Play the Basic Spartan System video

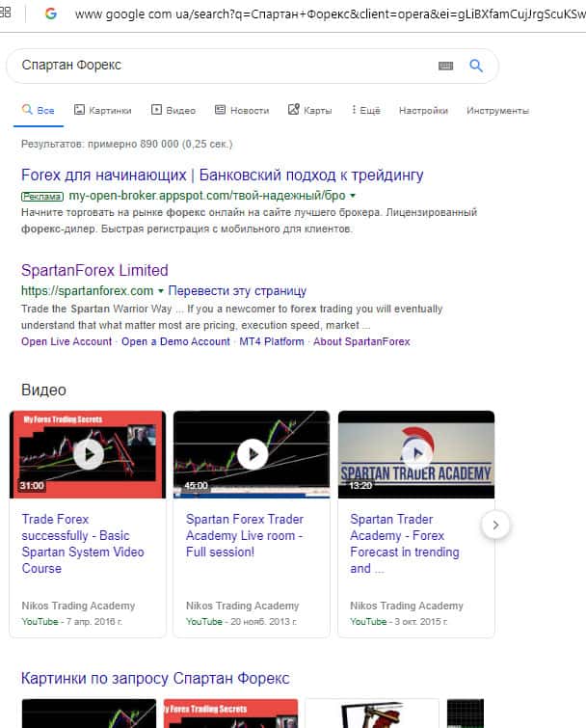[x=88, y=454]
